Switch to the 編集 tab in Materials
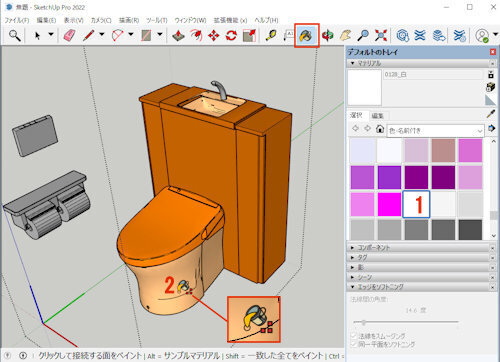Screen dimensions: 500x362 coord(377,116)
